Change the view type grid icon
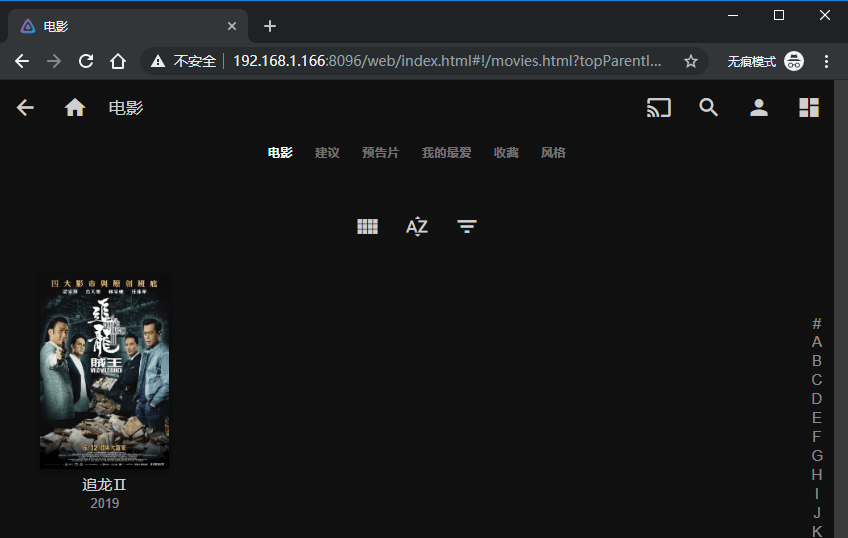This screenshot has height=538, width=848. tap(367, 227)
